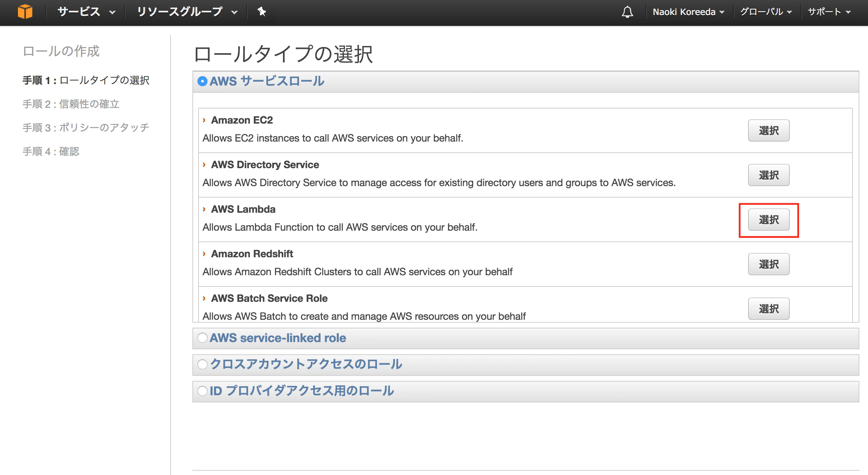Image resolution: width=868 pixels, height=475 pixels.
Task: Click 'Allows Lambda Function to call AWS services' description
Action: tap(340, 227)
